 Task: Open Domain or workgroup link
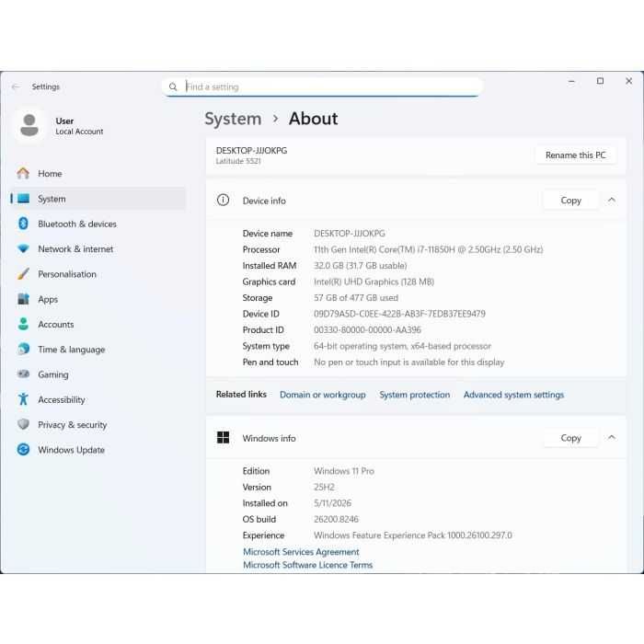point(322,395)
